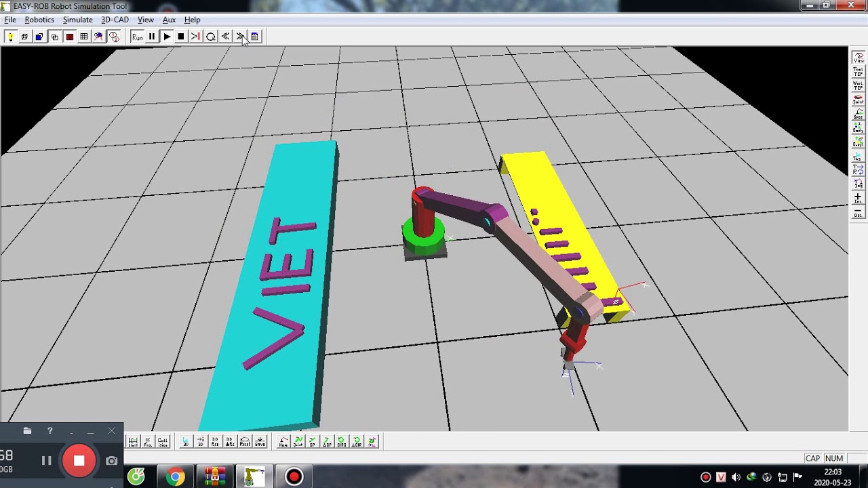Select the Tag icon in side toolbar

(x=858, y=156)
